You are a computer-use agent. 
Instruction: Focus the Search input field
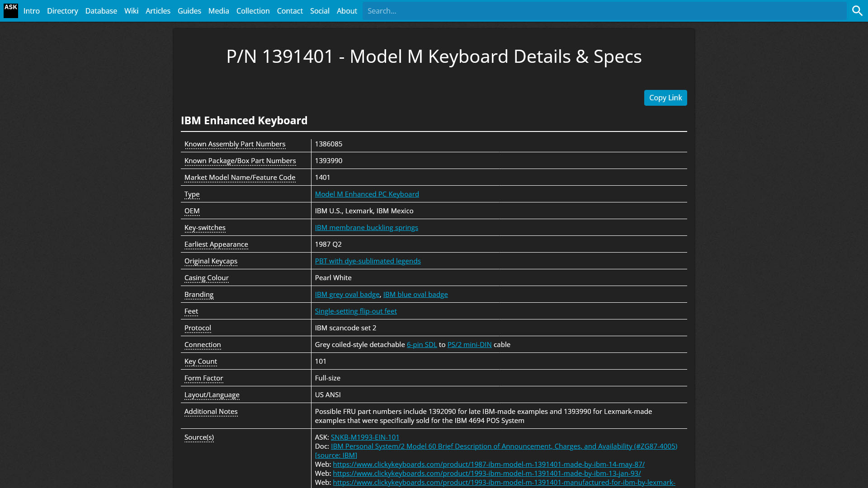click(604, 11)
